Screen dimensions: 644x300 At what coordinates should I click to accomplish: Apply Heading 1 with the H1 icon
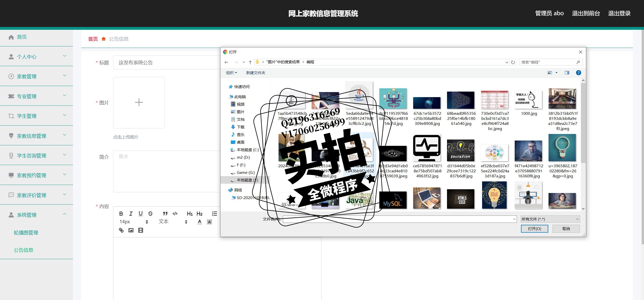tap(190, 214)
